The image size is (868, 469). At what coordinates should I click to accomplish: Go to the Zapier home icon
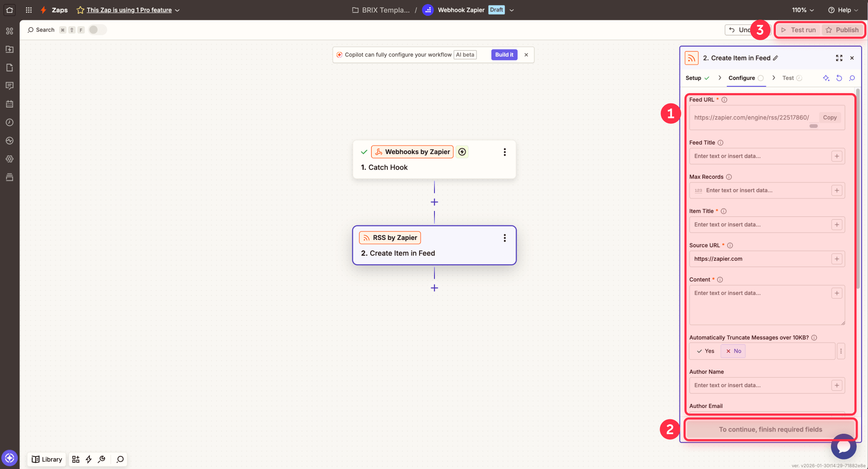pyautogui.click(x=9, y=9)
